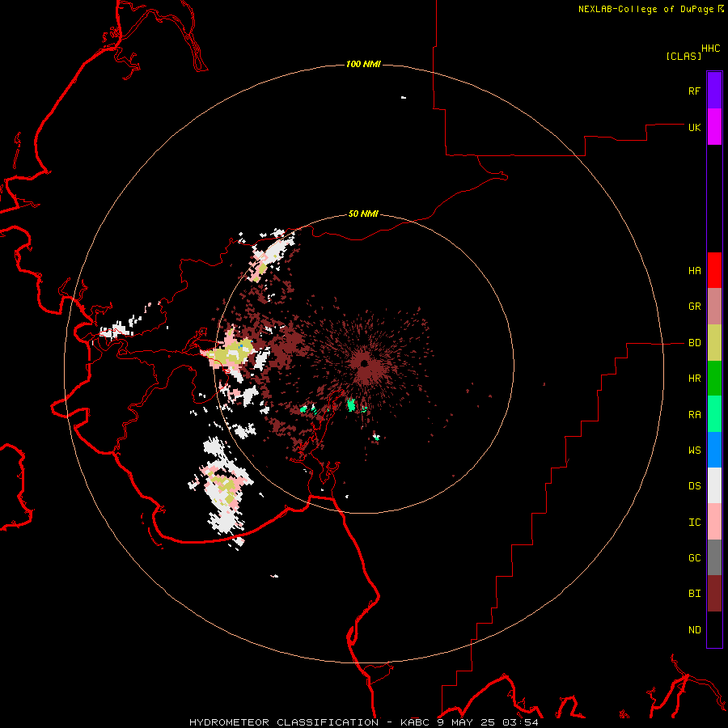Image resolution: width=728 pixels, height=728 pixels.
Task: Select the WS blue legend swatch
Action: [714, 450]
